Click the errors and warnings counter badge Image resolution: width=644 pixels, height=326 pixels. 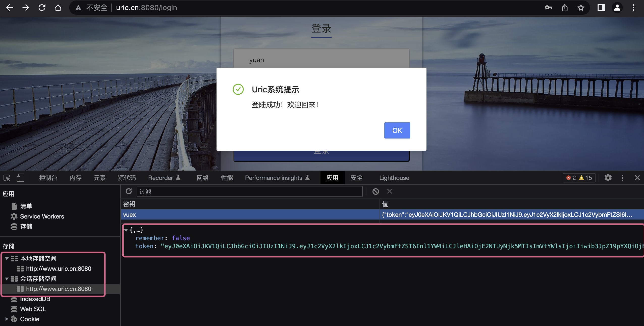[579, 178]
